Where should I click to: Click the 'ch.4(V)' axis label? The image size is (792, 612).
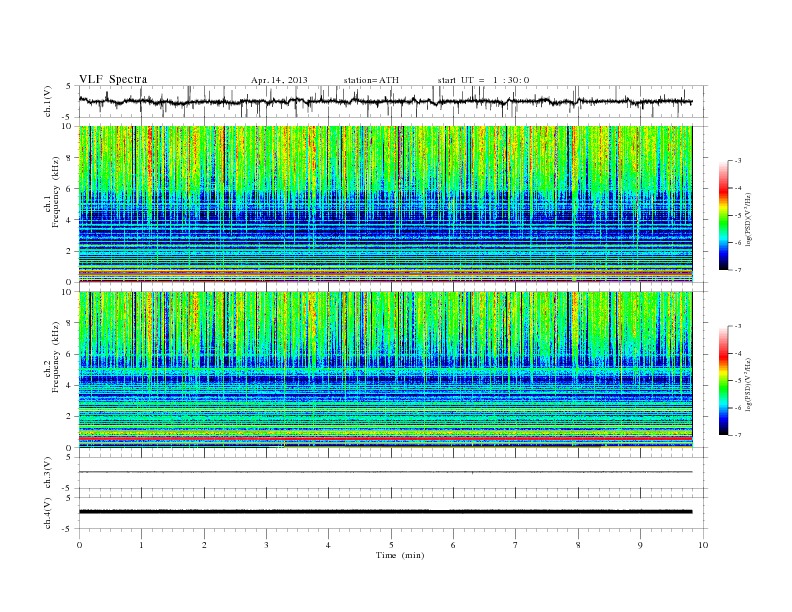[48, 513]
